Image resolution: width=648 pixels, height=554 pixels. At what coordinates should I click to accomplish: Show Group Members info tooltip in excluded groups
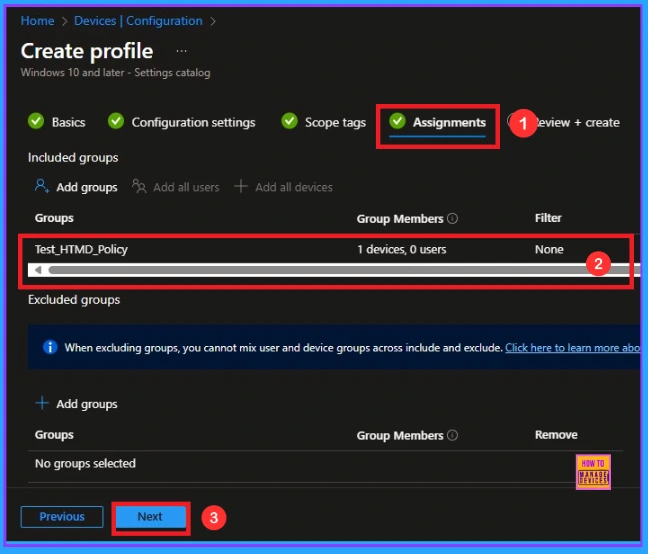pyautogui.click(x=453, y=435)
